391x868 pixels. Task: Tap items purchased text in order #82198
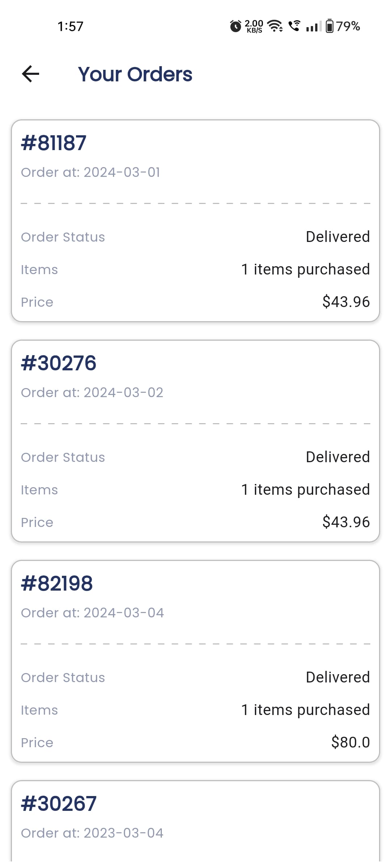click(x=306, y=710)
